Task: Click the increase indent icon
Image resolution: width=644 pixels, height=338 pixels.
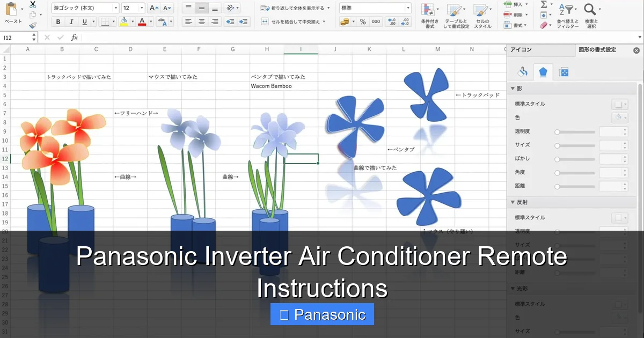Action: pos(244,21)
